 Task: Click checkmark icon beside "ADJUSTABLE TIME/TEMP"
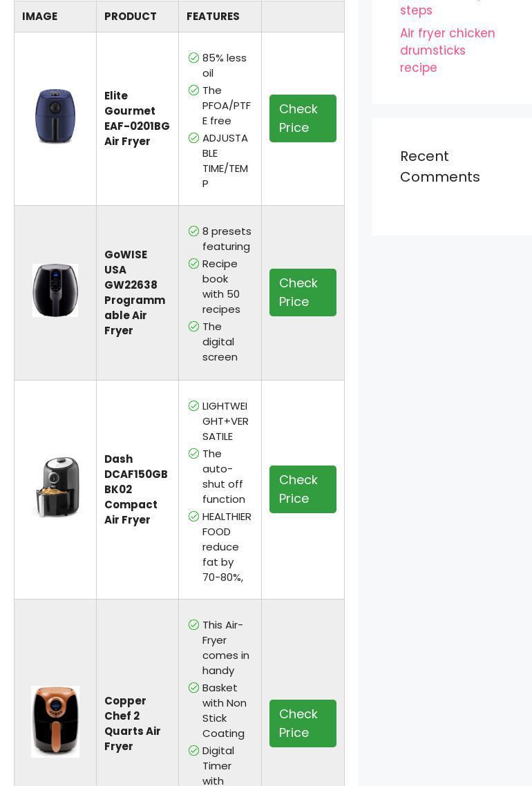pyautogui.click(x=193, y=138)
